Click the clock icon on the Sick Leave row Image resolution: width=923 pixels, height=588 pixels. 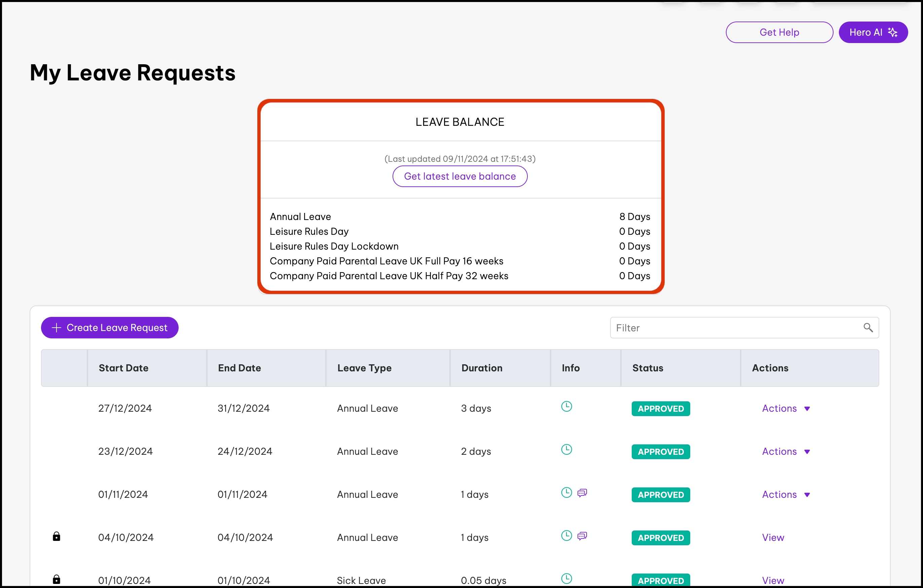tap(567, 579)
